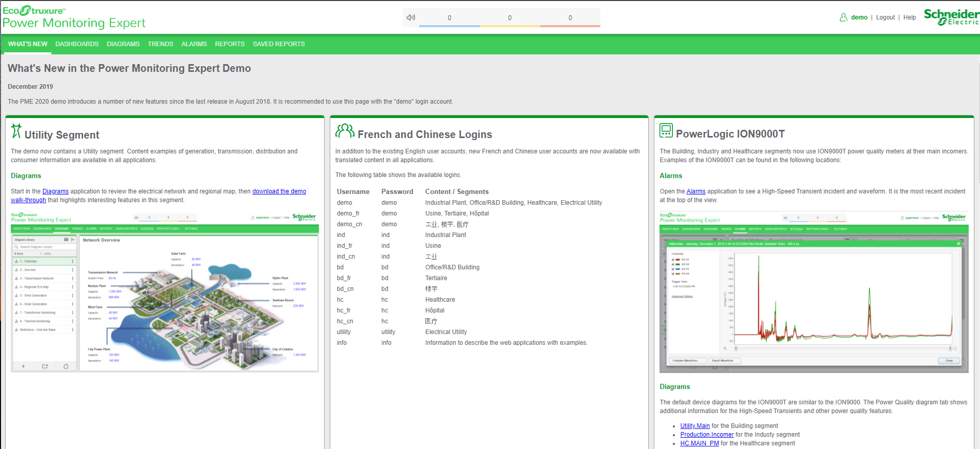Click the yellow alarm counter showing 0
Screen dimensions: 980x449
(x=510, y=18)
